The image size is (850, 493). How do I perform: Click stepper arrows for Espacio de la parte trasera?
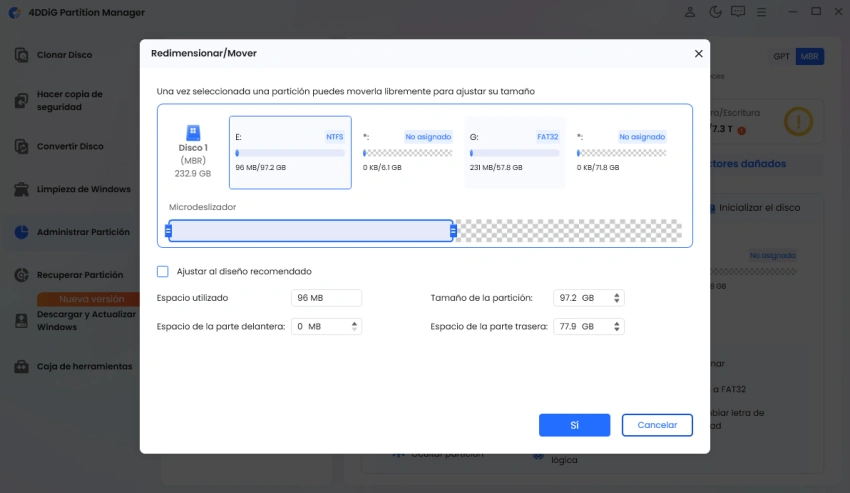click(616, 326)
